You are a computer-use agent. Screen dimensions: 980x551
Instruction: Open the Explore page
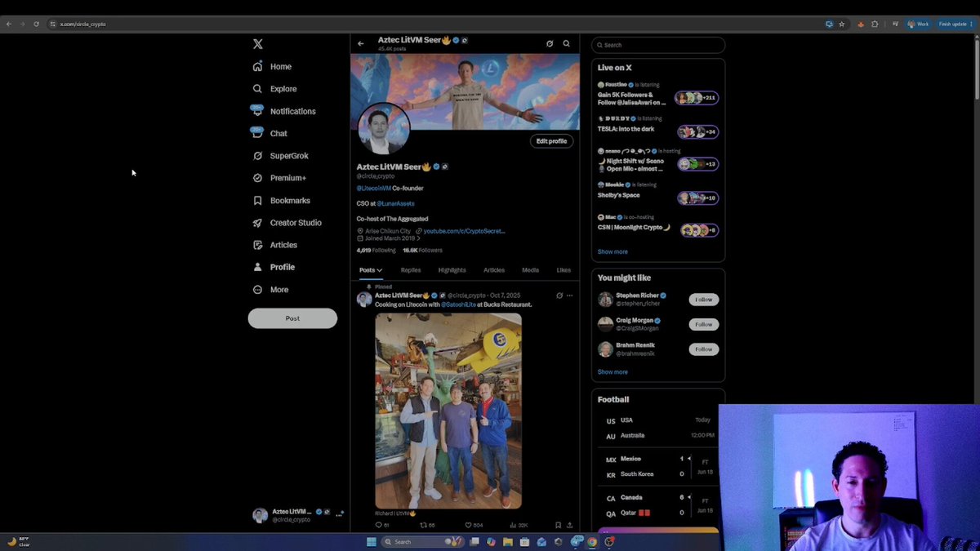(275, 89)
